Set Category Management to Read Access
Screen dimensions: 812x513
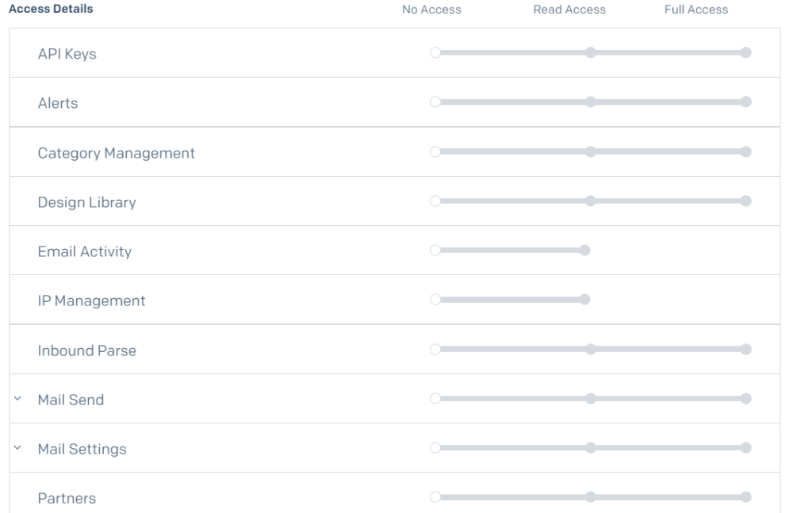point(590,151)
